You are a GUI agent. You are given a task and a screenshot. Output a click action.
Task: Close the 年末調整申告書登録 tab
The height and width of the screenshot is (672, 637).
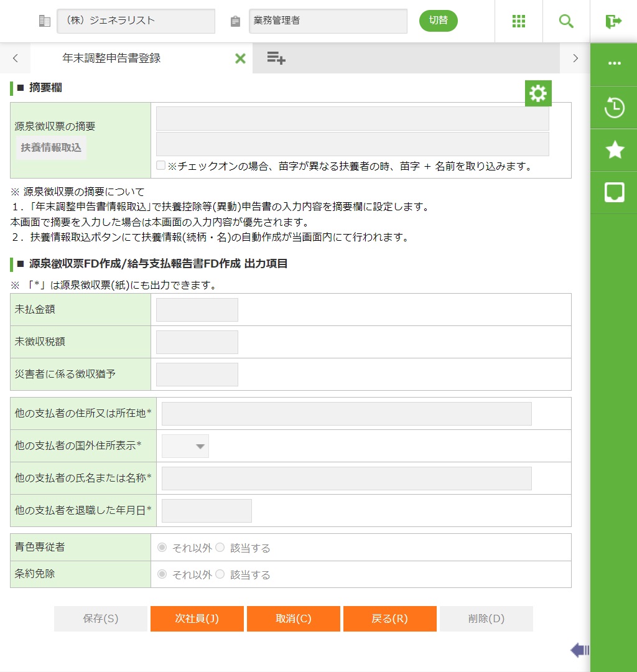coord(240,58)
